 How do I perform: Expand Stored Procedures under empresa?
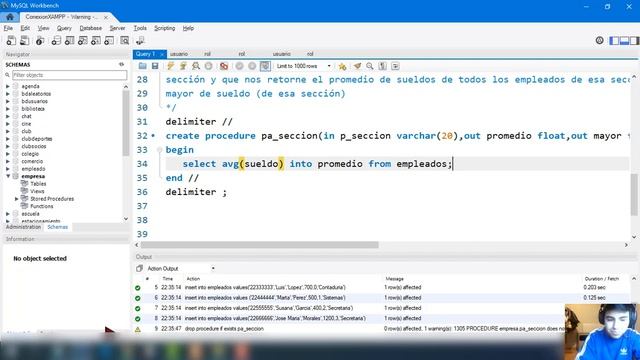tap(17, 199)
